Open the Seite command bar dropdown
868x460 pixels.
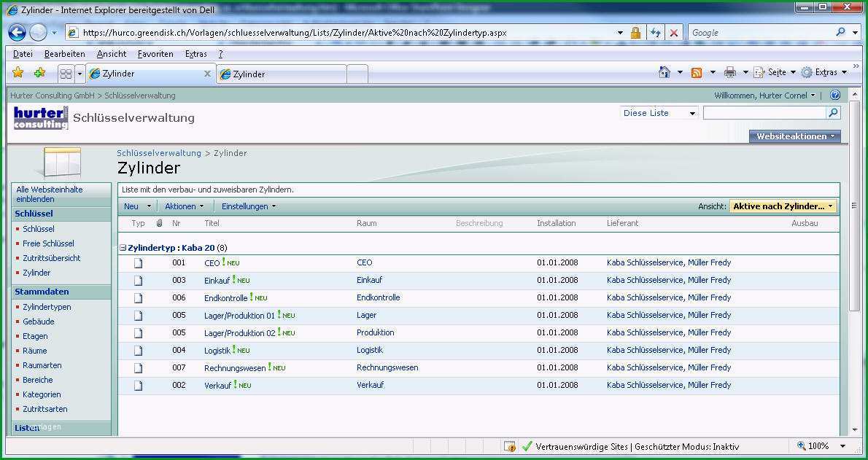point(775,72)
